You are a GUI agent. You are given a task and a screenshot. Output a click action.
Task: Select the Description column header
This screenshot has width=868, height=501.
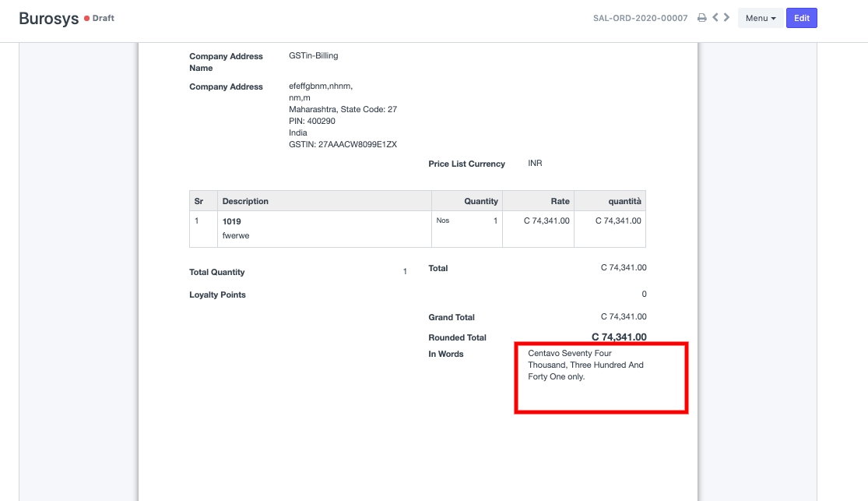[x=245, y=201]
